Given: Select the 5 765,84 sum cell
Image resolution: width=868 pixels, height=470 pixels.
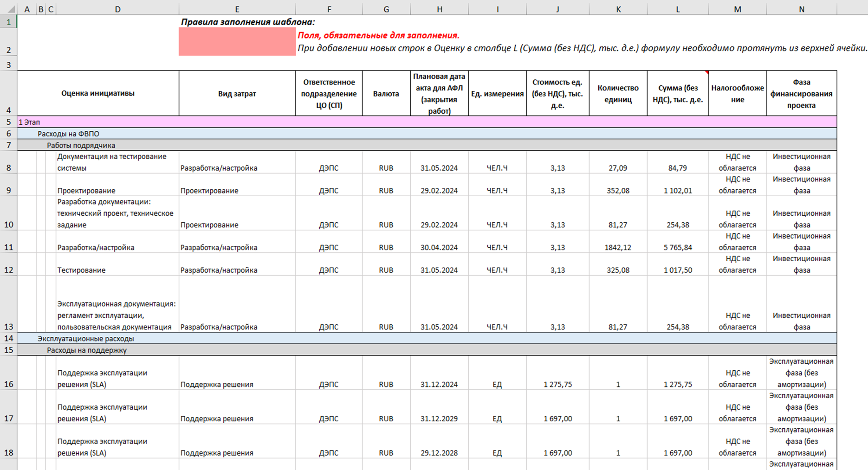Looking at the screenshot, I should pos(678,247).
